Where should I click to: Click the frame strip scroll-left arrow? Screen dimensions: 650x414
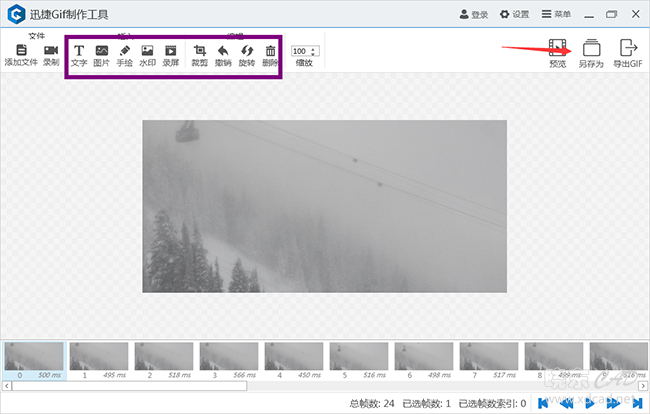[6, 386]
